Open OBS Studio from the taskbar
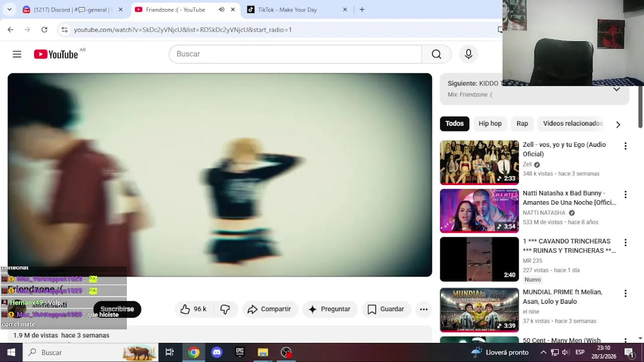The height and width of the screenshot is (362, 644). [286, 352]
